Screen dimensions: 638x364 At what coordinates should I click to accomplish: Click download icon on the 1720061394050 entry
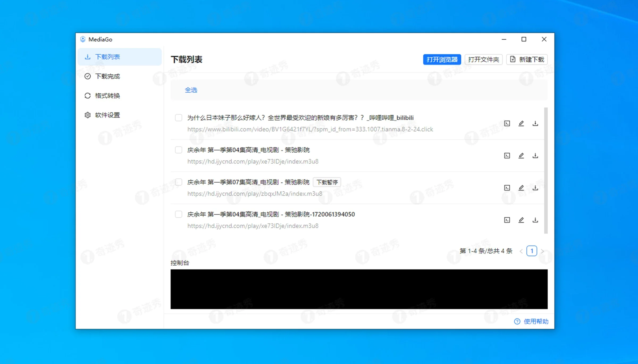(535, 220)
